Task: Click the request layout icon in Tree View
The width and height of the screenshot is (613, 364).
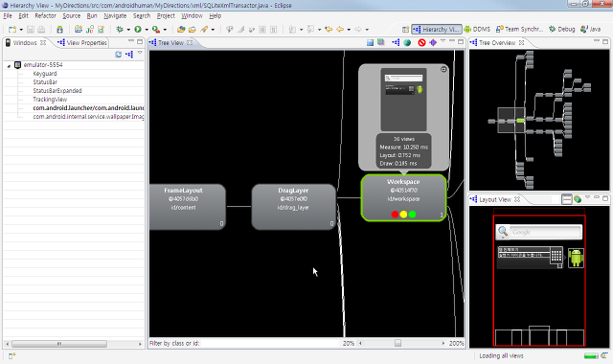Action: 433,42
